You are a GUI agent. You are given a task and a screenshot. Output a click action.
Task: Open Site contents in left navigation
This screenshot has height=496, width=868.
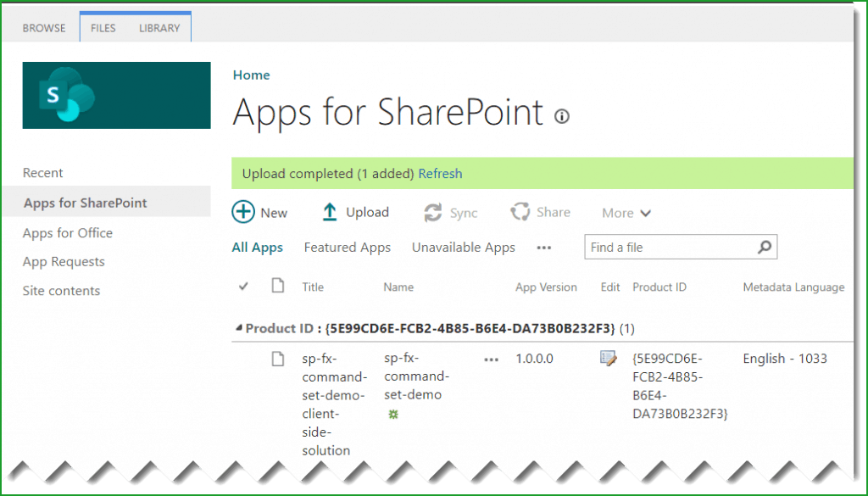coord(61,291)
